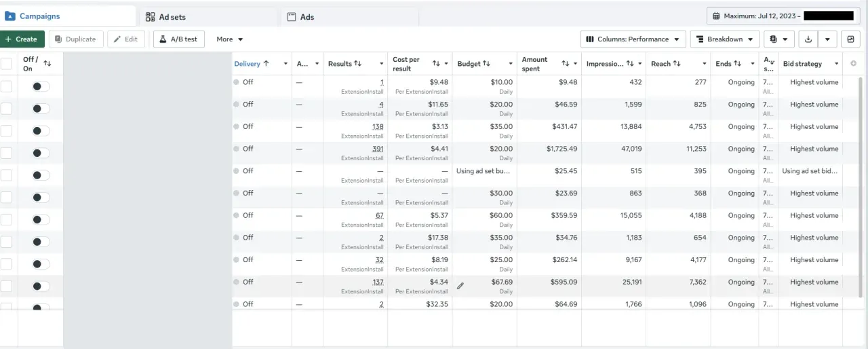Open the Columns: Performance dropdown
The image size is (868, 349).
click(x=633, y=39)
